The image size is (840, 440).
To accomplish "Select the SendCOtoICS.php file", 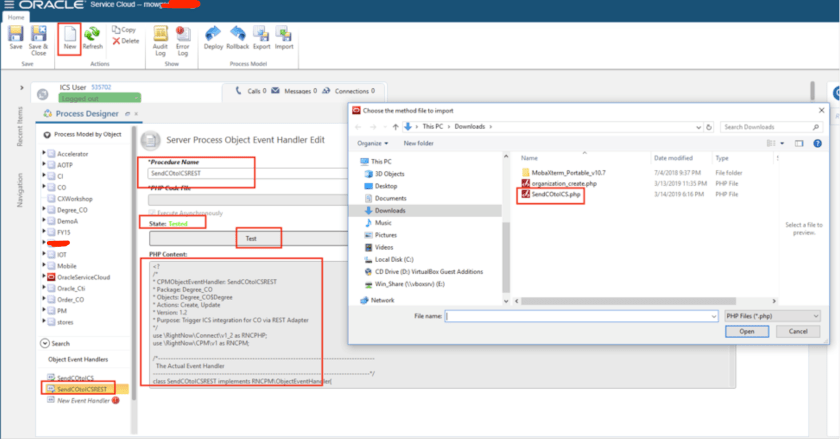I will pos(557,193).
